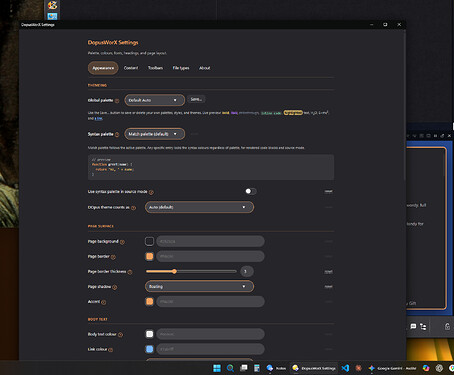The width and height of the screenshot is (454, 375).
Task: Click help icon beside Page shadow
Action: point(115,287)
